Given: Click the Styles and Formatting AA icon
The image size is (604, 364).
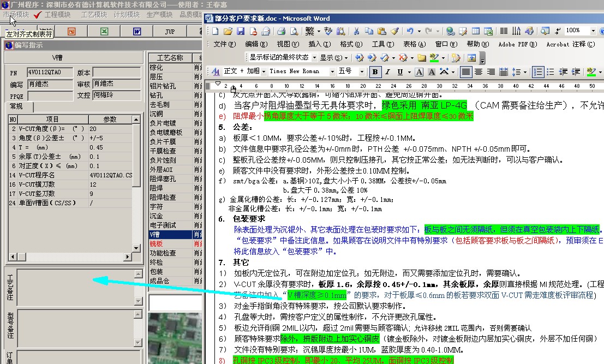Looking at the screenshot, I should (x=216, y=71).
